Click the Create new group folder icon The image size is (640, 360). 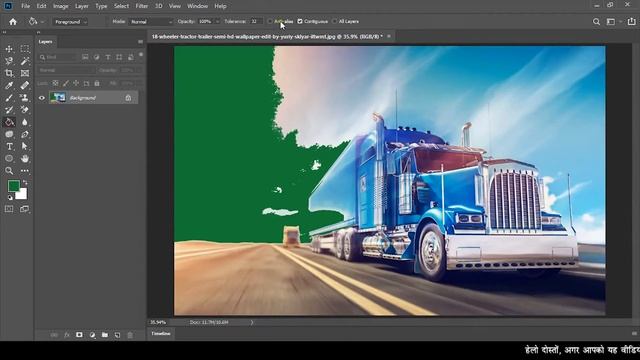[x=105, y=335]
